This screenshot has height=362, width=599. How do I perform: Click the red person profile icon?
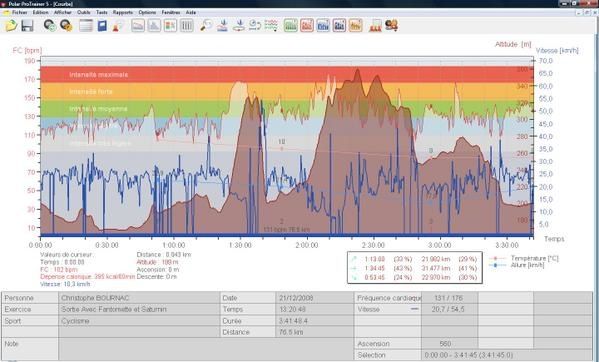[118, 26]
